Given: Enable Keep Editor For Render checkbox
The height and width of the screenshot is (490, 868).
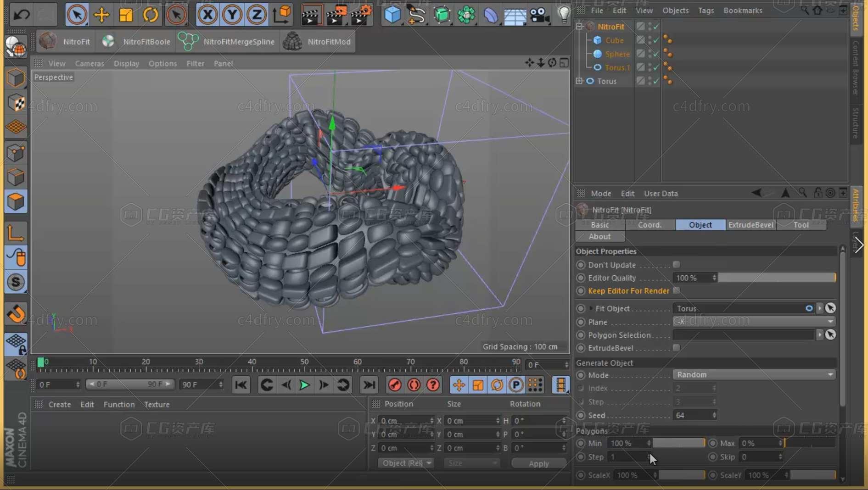Looking at the screenshot, I should [x=676, y=290].
